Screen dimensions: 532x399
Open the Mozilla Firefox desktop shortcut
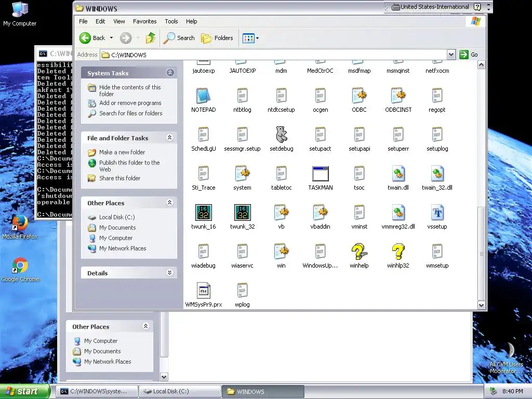[20, 227]
